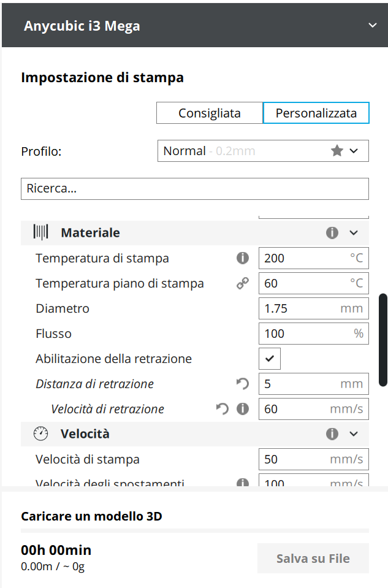Click the Salva su File button

click(313, 559)
